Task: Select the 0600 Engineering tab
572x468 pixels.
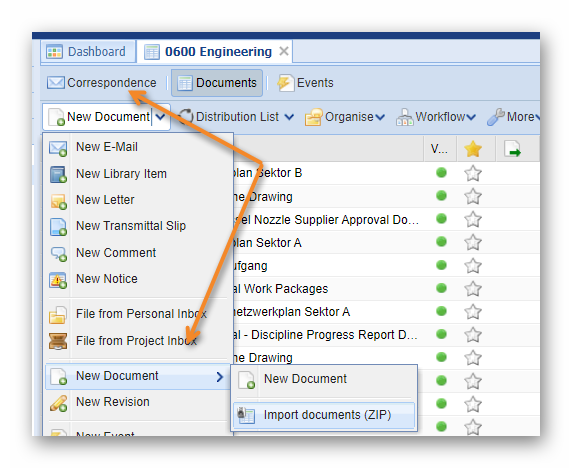Action: click(218, 51)
